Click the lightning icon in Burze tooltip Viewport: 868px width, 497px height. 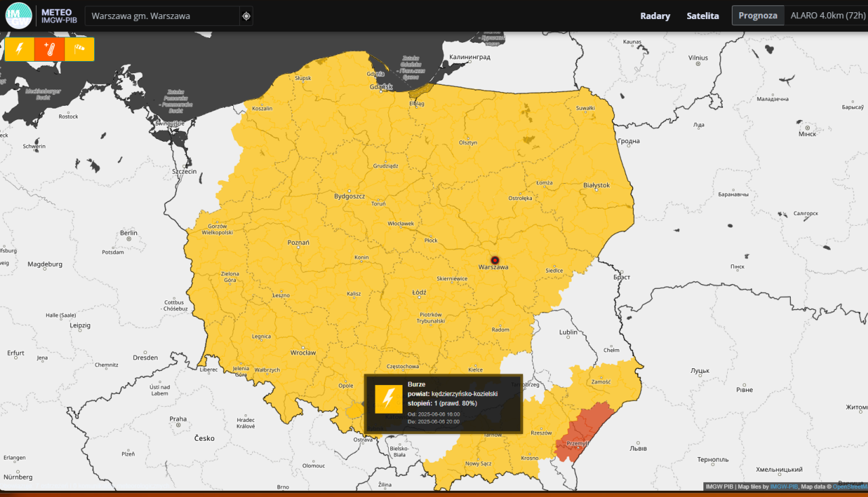389,399
